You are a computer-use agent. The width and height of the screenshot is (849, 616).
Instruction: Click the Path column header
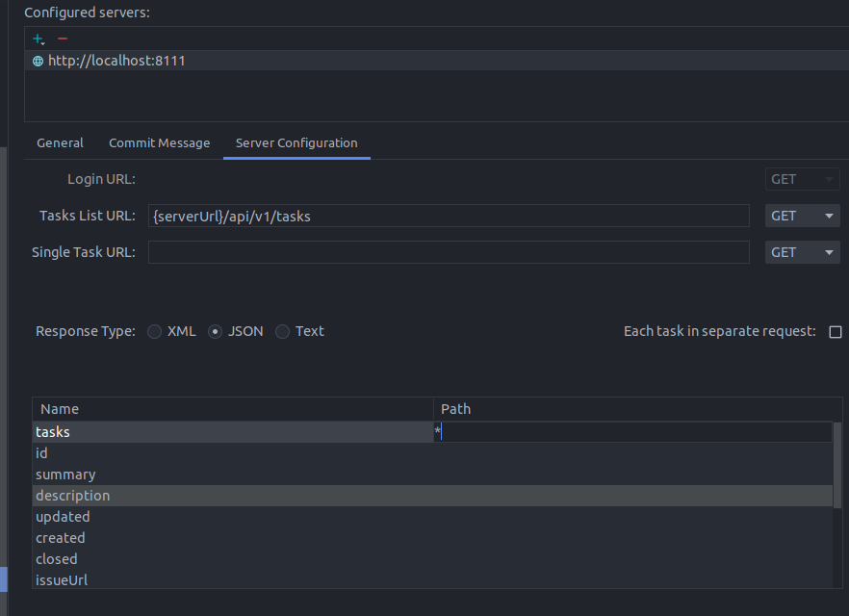(x=637, y=409)
